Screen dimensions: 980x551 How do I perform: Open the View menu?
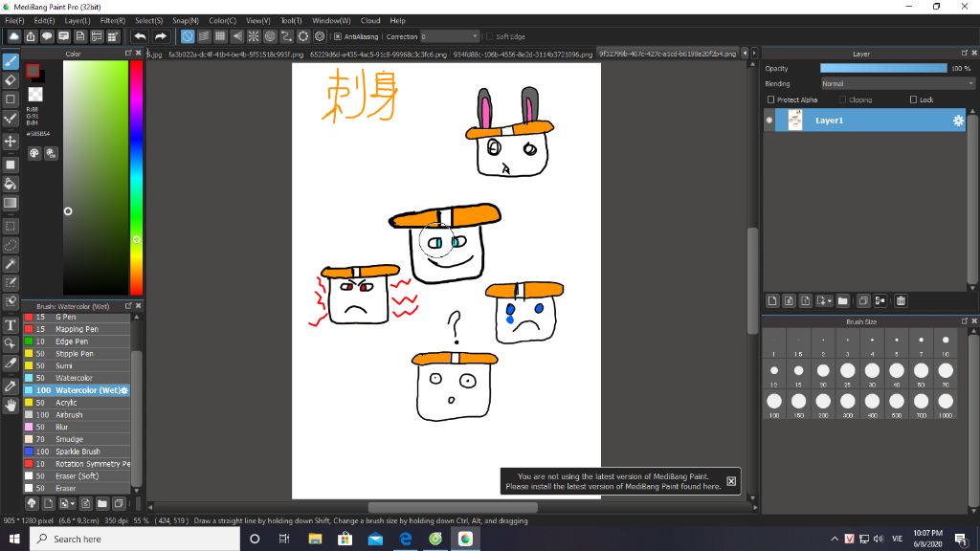click(x=258, y=21)
